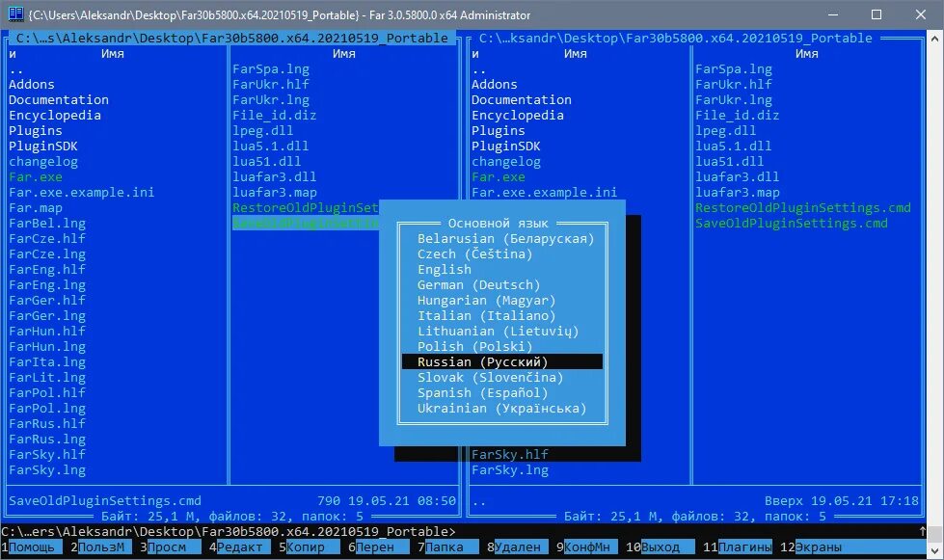
Task: Select FarEng.lng in left panel
Action: pyautogui.click(x=47, y=285)
